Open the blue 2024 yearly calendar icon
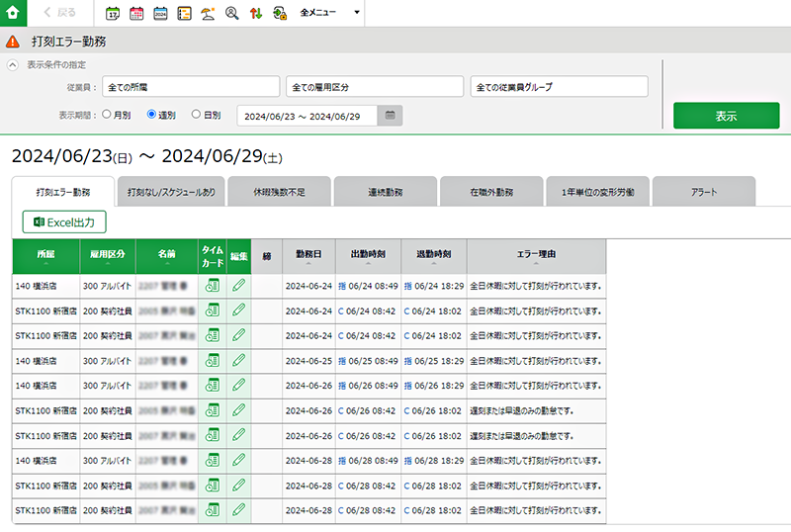The image size is (791, 532). [160, 14]
